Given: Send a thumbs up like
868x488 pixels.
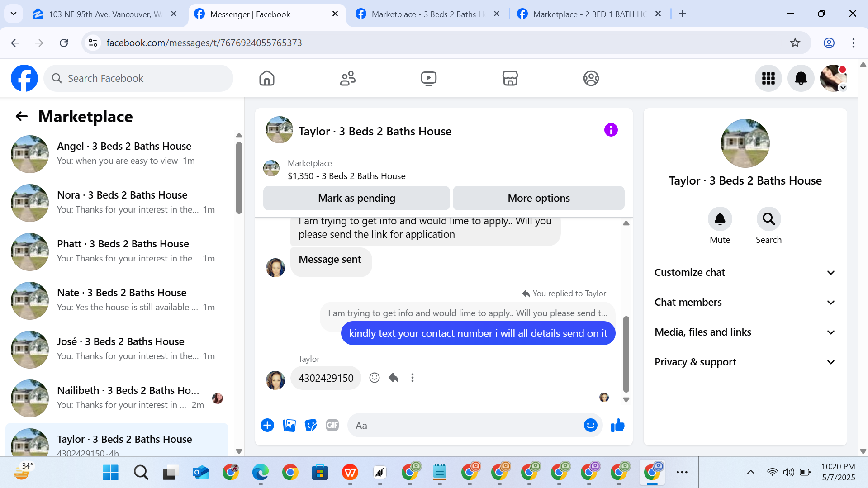Looking at the screenshot, I should click(x=617, y=425).
